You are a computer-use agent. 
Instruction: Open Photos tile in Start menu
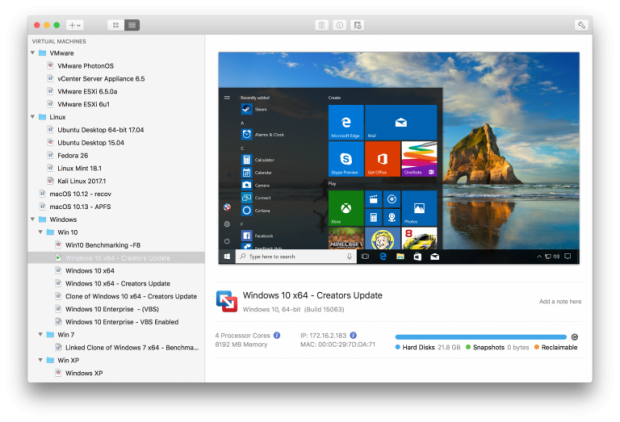tap(419, 208)
